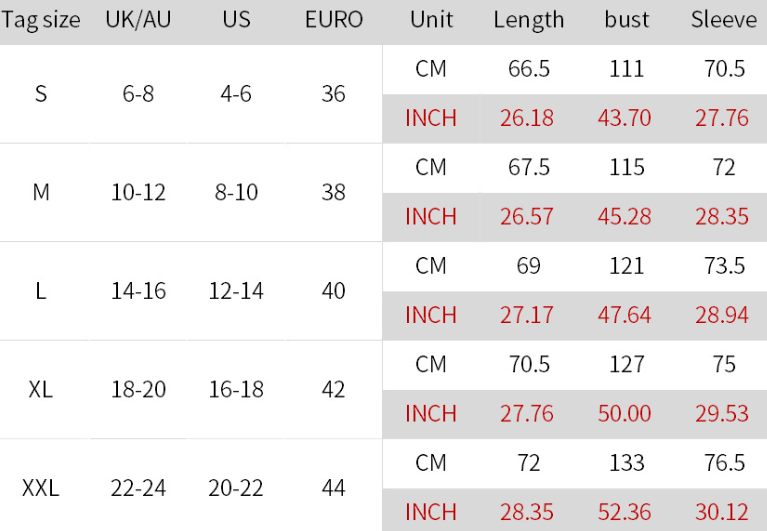Click the 'EURO' column header
The width and height of the screenshot is (767, 531).
click(x=334, y=20)
